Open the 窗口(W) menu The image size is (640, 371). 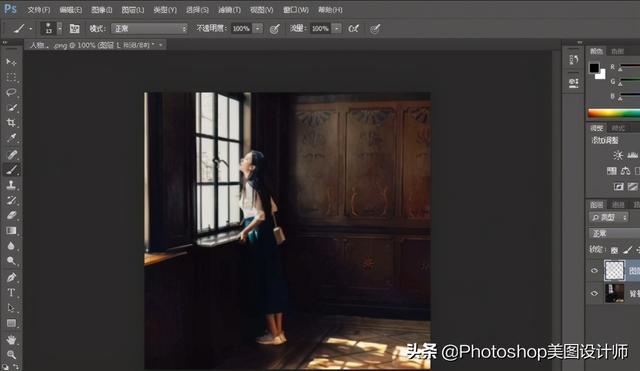[x=296, y=10]
